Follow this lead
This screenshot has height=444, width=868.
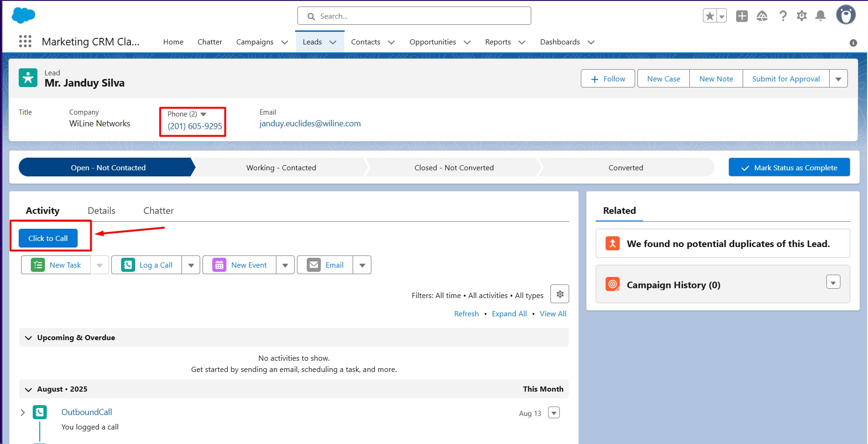coord(608,79)
